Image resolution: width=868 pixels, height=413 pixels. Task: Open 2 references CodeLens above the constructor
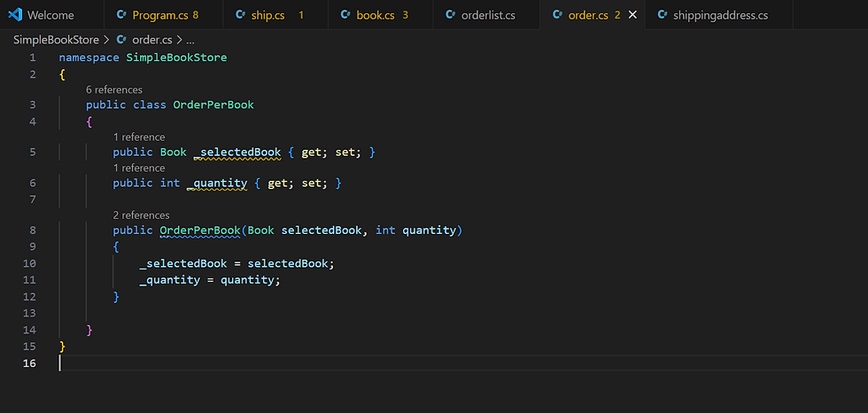(141, 214)
